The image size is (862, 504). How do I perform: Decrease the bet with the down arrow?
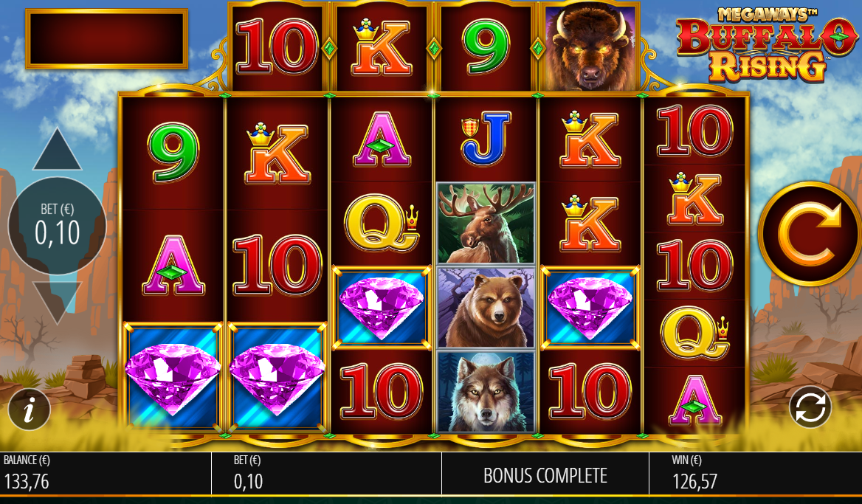[57, 303]
